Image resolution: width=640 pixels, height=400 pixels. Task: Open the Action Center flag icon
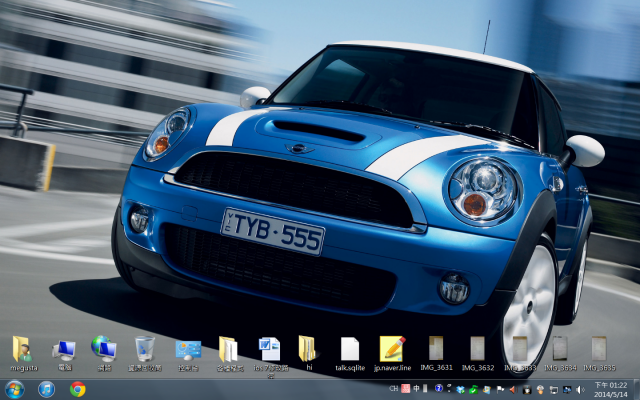click(x=500, y=390)
